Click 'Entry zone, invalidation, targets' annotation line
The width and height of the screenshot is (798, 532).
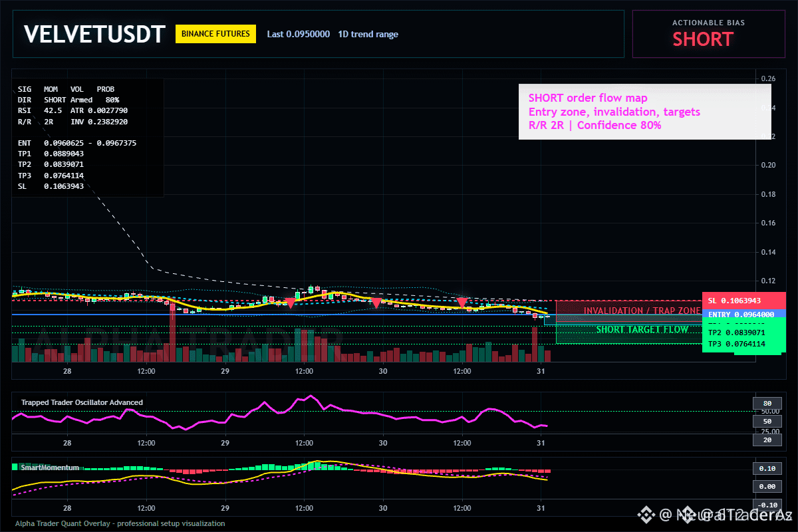coord(614,112)
